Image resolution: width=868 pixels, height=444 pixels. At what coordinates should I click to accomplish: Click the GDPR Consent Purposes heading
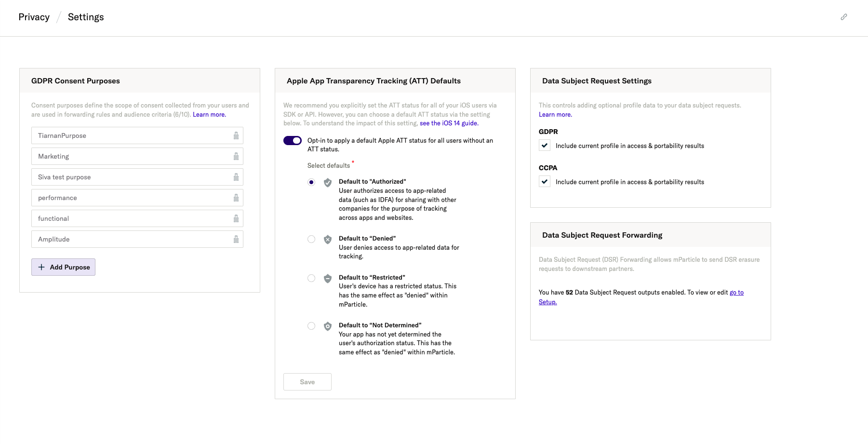76,81
